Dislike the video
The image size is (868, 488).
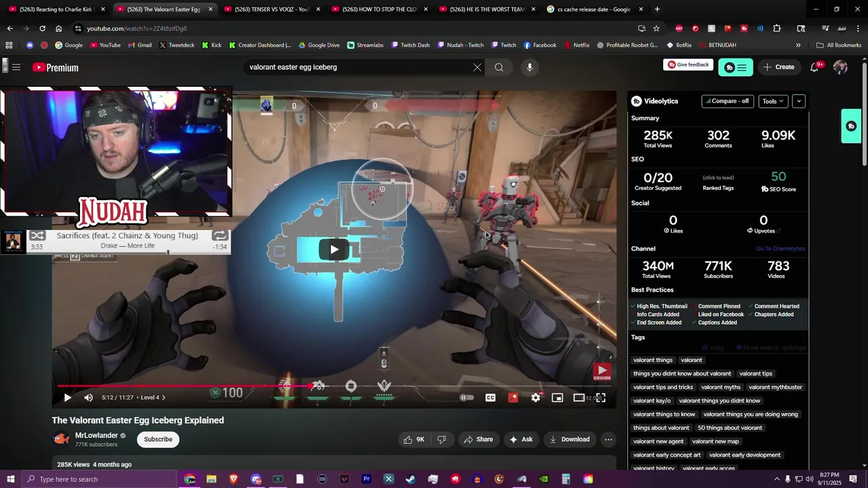(441, 439)
